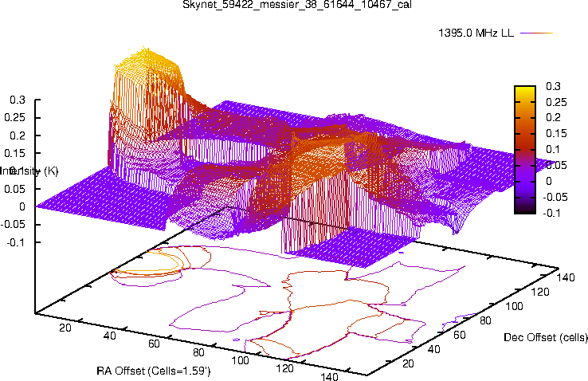Click Intensity axis tick -0.05
The height and width of the screenshot is (381, 588).
[x=14, y=224]
